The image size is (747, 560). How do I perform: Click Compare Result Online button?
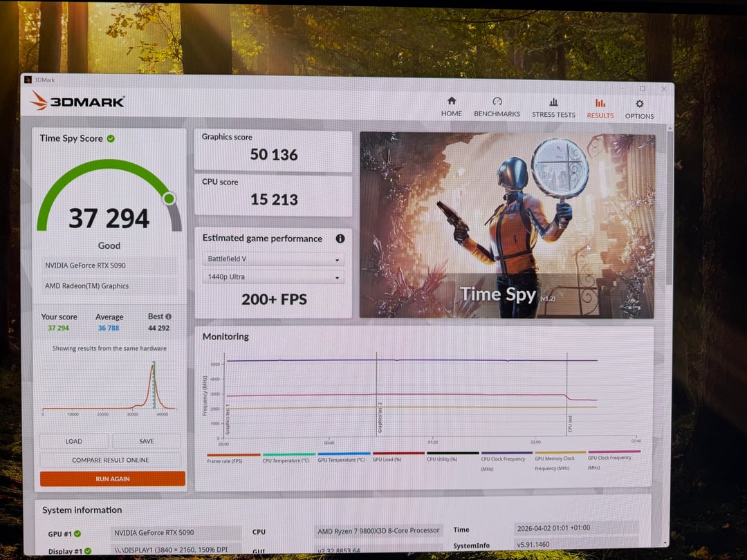click(111, 460)
